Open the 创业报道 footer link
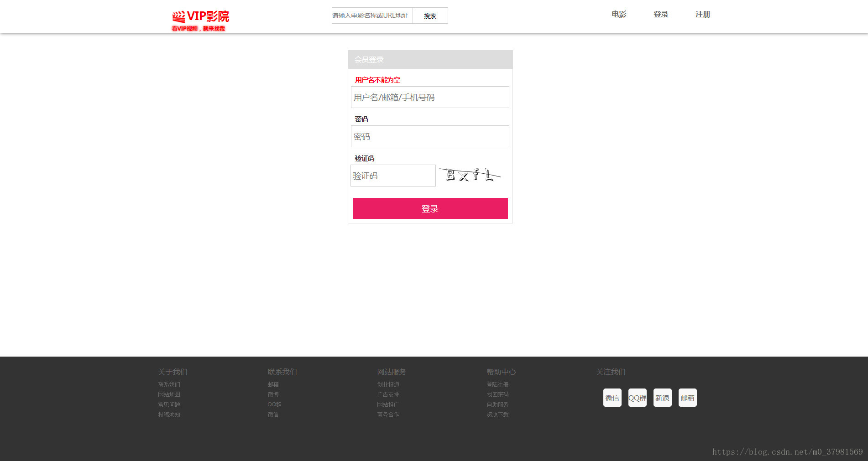This screenshot has width=868, height=461. click(388, 384)
